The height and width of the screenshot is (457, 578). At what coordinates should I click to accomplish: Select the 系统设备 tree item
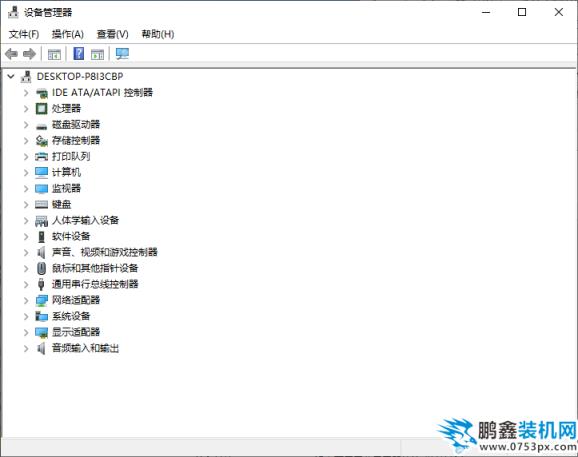point(71,316)
